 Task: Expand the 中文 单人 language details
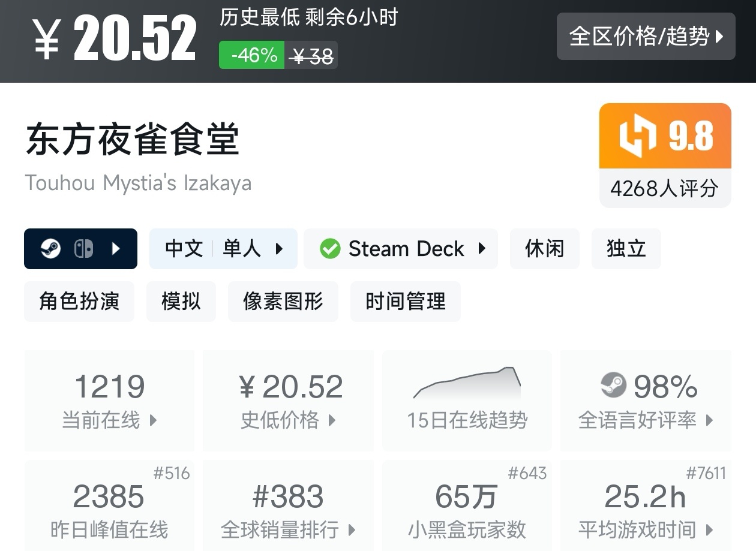[x=223, y=249]
